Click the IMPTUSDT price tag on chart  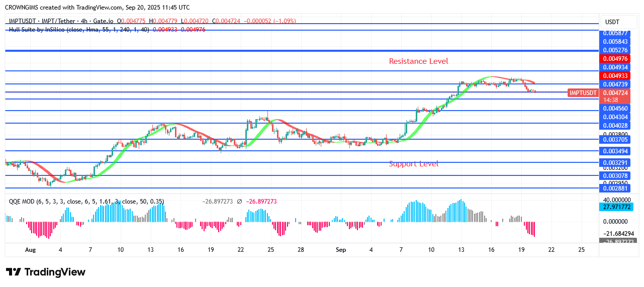click(583, 92)
